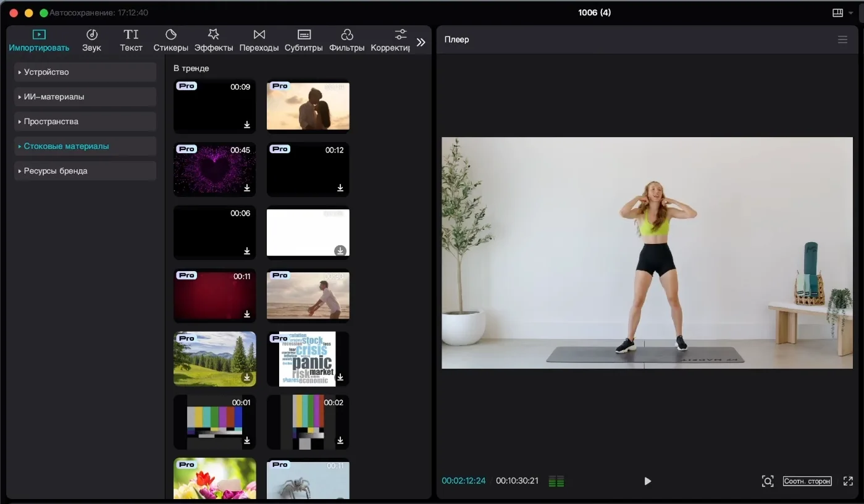Switch to the Импортировать tab
864x504 pixels.
pos(39,40)
